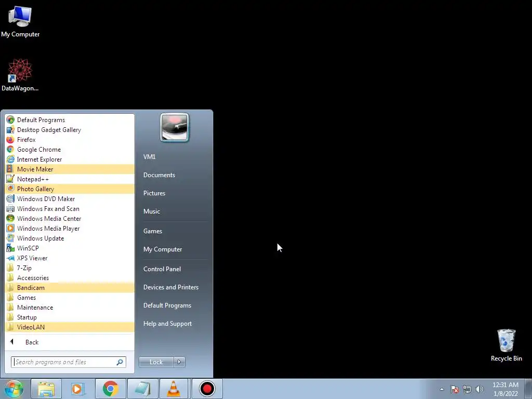Click the Show desktop button
532x399 pixels.
(528, 389)
